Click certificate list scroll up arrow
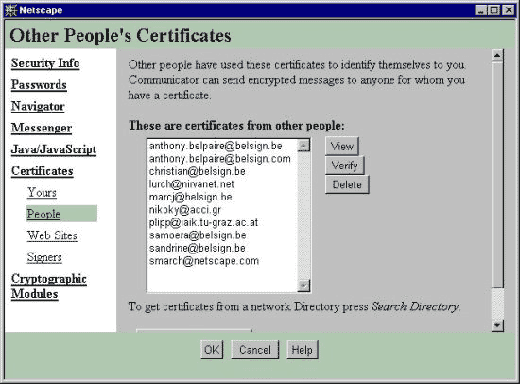Viewport: 520px width, 384px height. [304, 146]
